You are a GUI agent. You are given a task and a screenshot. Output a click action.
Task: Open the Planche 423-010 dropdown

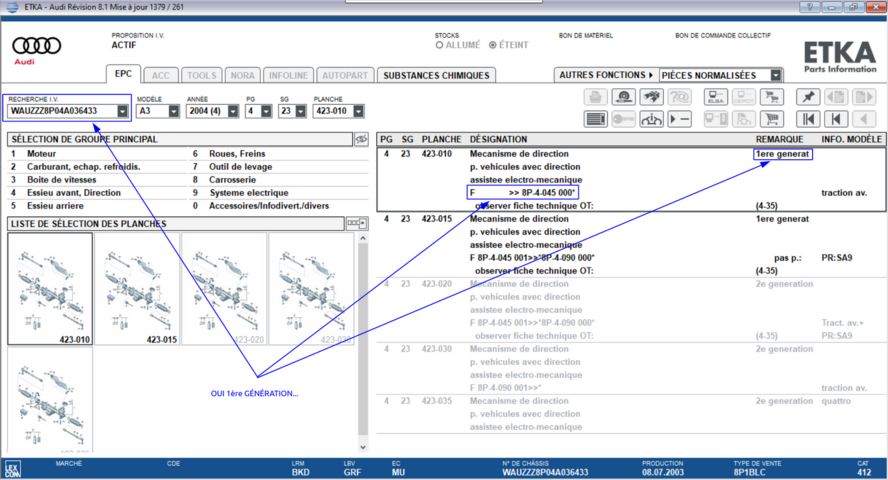pos(358,112)
